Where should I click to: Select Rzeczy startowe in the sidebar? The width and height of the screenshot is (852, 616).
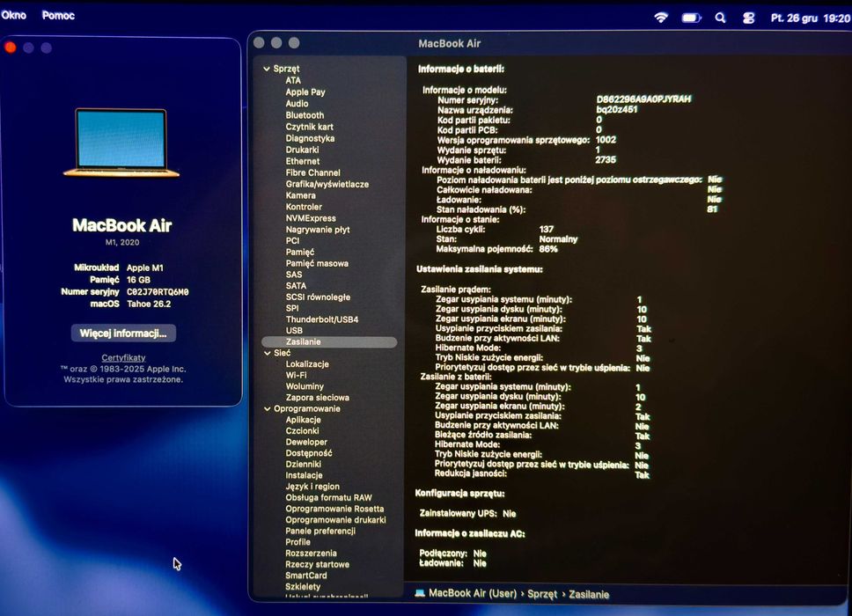click(x=318, y=564)
